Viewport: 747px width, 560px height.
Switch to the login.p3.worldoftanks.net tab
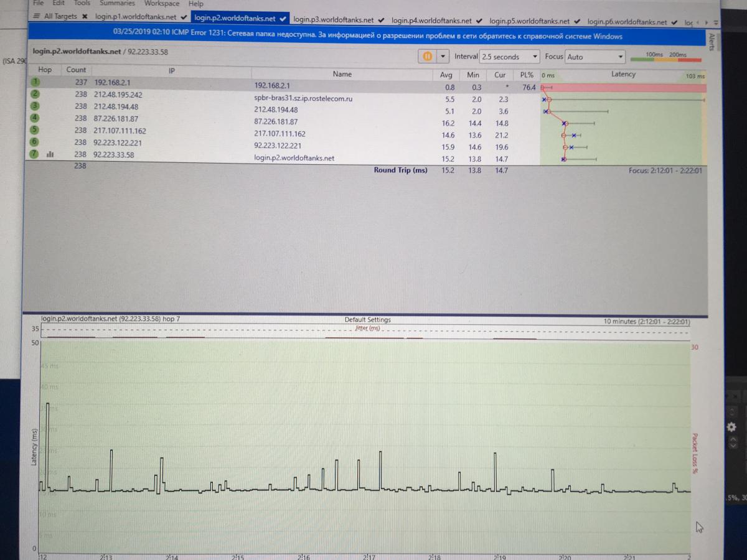click(338, 20)
